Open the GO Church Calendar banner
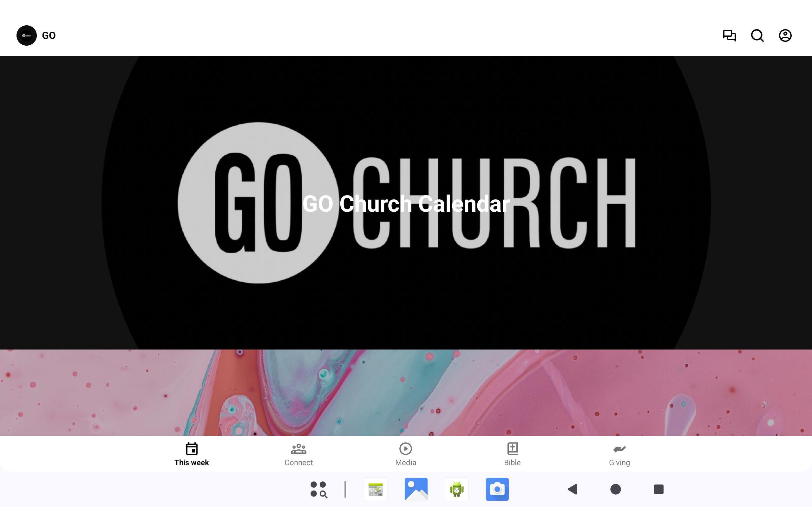The image size is (812, 507). coord(406,203)
